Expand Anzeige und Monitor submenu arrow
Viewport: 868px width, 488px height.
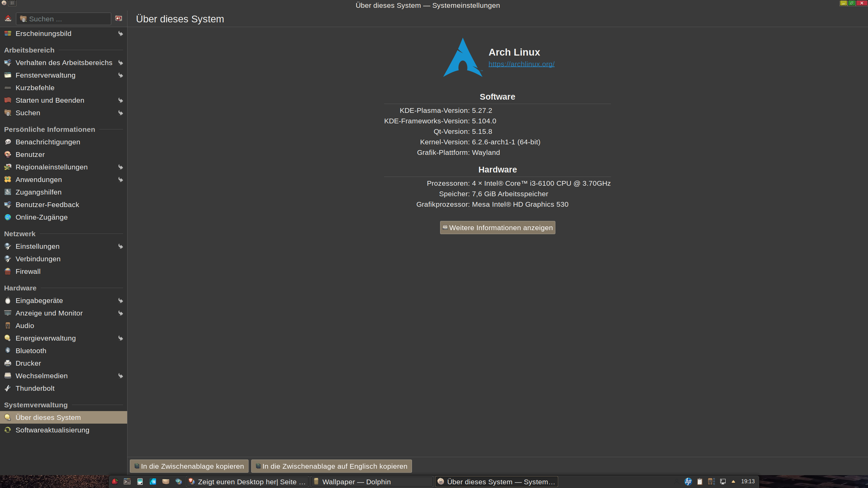[x=120, y=313]
